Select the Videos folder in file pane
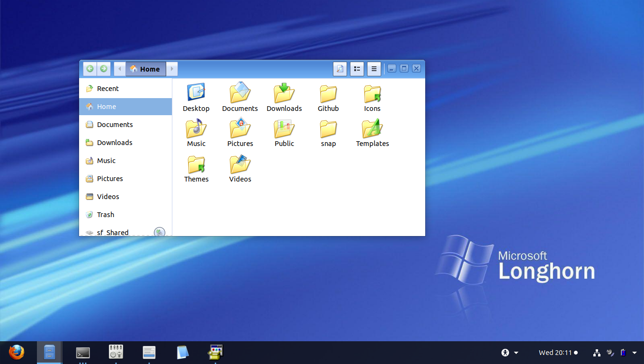644x364 pixels. tap(240, 168)
